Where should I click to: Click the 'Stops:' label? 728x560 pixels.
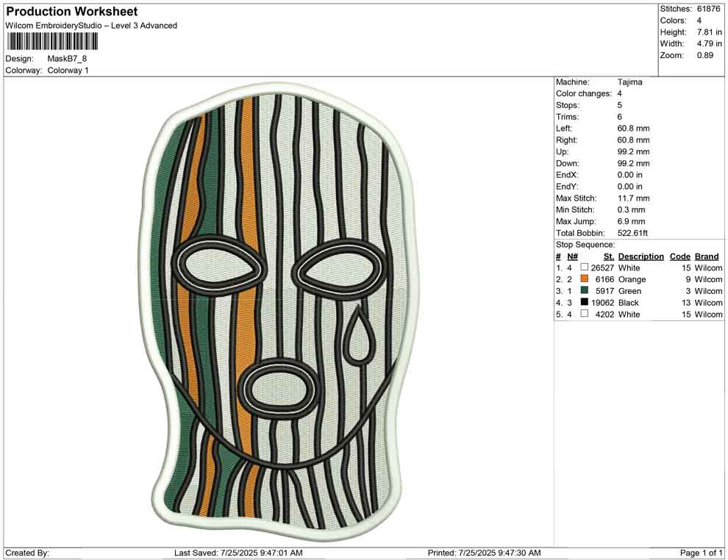pos(568,105)
